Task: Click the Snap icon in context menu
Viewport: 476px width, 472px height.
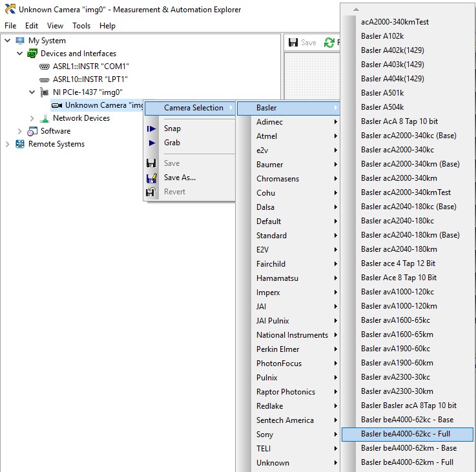Action: pos(151,128)
